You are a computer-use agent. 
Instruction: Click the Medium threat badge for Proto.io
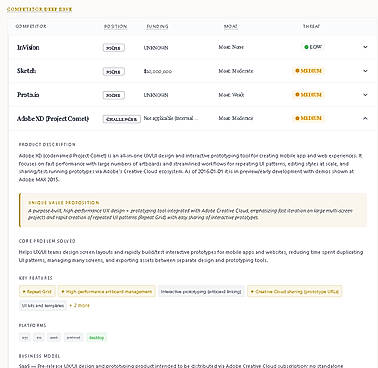[308, 95]
